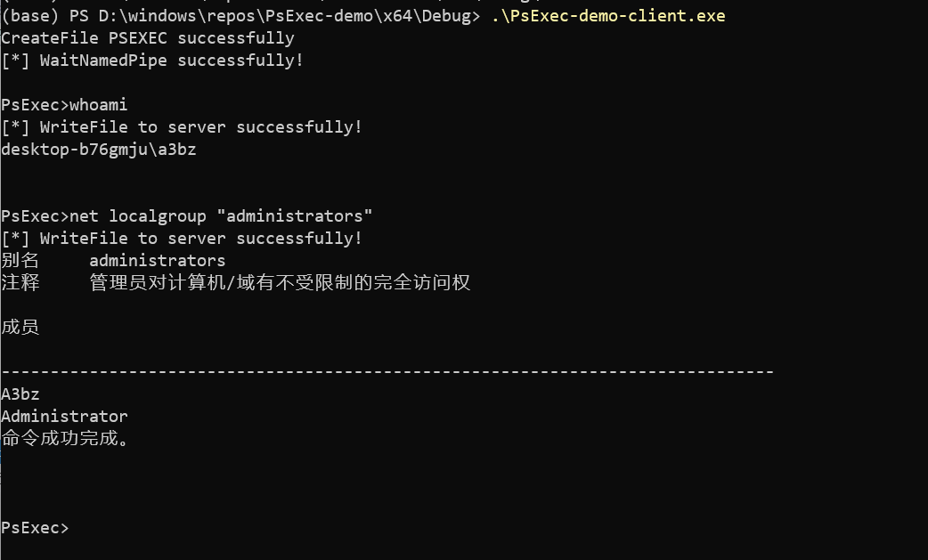Select the A3bz member entry

pos(20,394)
